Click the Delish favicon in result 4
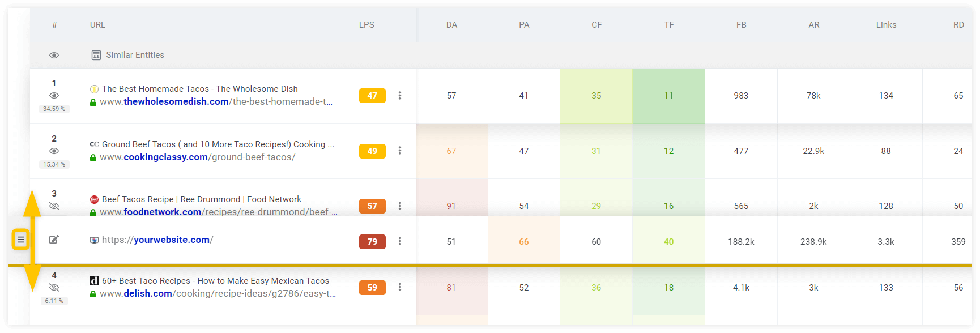Screen dimensions: 980x333 tap(95, 281)
